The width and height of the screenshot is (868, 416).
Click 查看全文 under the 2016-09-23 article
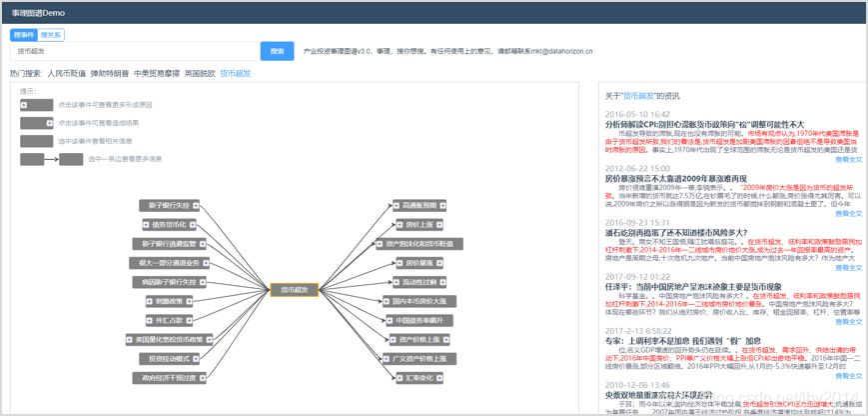coord(849,268)
